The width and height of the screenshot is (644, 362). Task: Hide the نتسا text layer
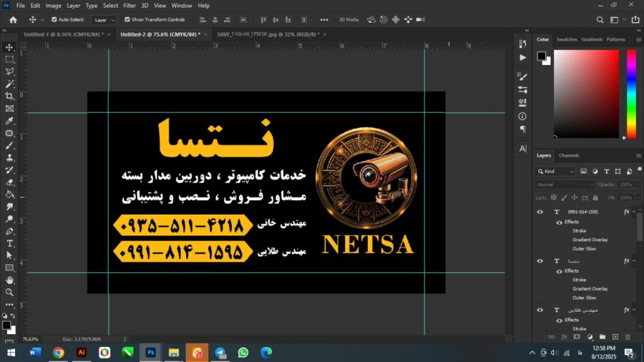[540, 261]
